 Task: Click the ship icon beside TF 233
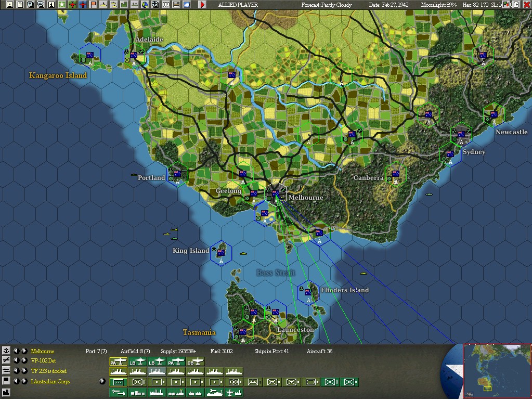[6, 371]
